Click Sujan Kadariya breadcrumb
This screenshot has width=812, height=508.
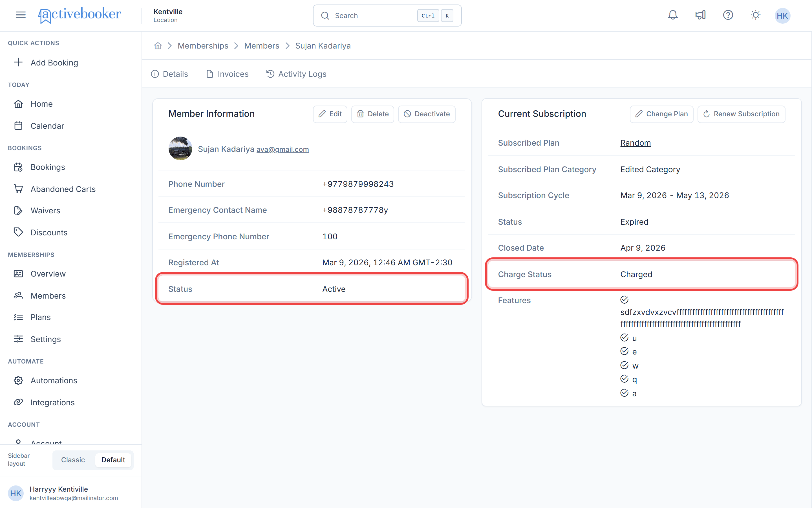tap(323, 46)
